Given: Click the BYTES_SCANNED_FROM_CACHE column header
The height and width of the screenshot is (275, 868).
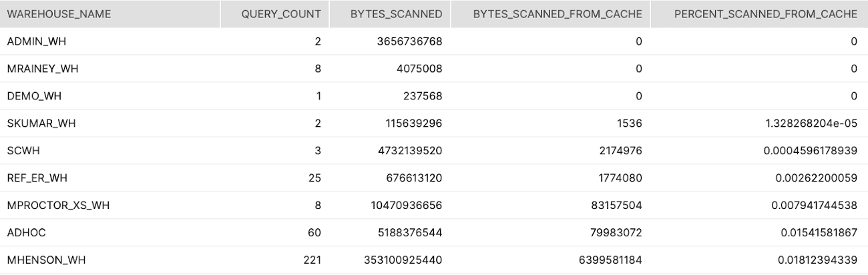Looking at the screenshot, I should [x=557, y=14].
